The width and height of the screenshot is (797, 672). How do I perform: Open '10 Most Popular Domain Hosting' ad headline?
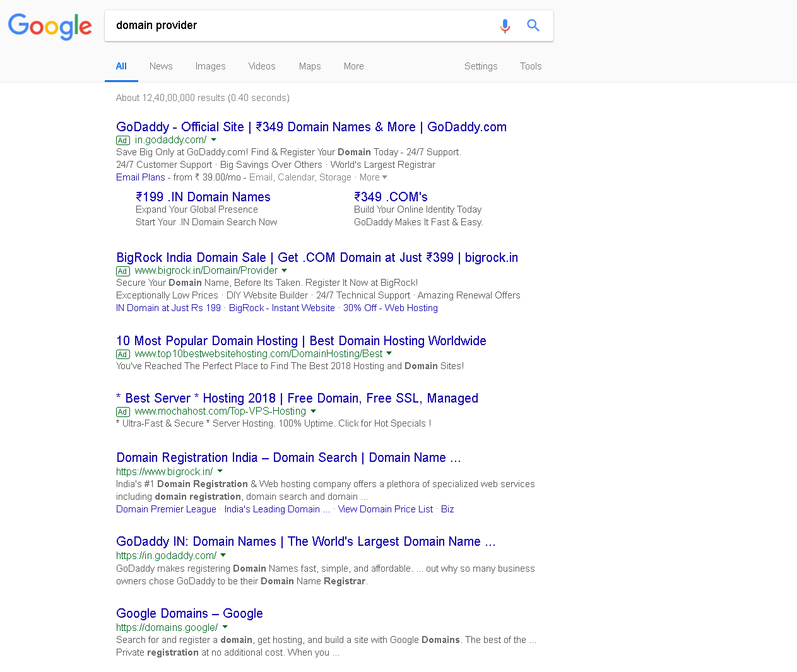tap(301, 341)
